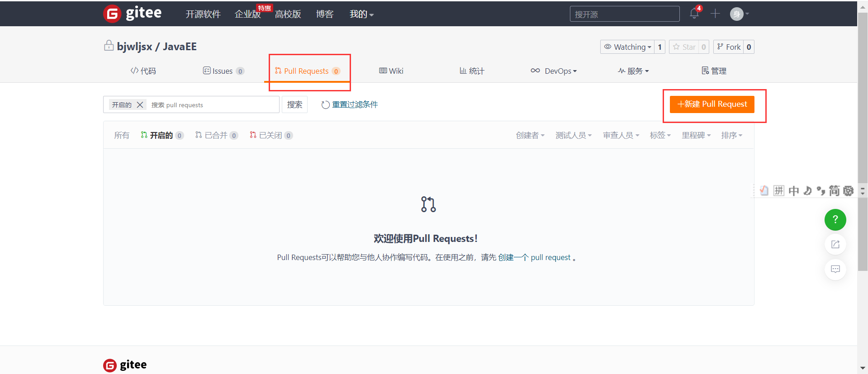This screenshot has width=868, height=374.
Task: Toggle the IME half-moon width icon
Action: pyautogui.click(x=807, y=190)
